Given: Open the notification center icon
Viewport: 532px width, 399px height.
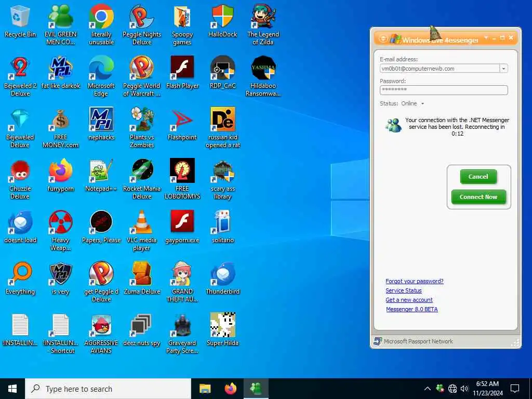Looking at the screenshot, I should coord(515,389).
